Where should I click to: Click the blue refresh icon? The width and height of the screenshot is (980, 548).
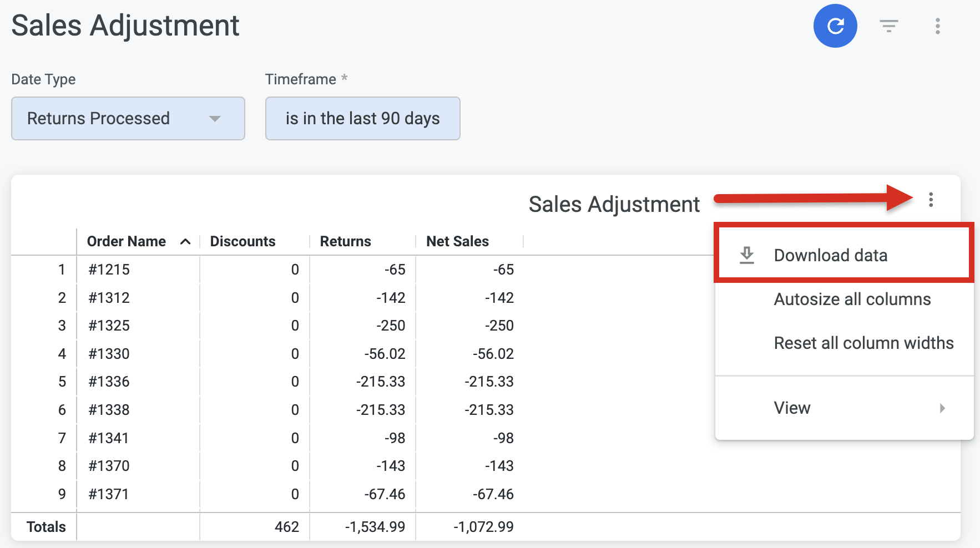click(835, 26)
